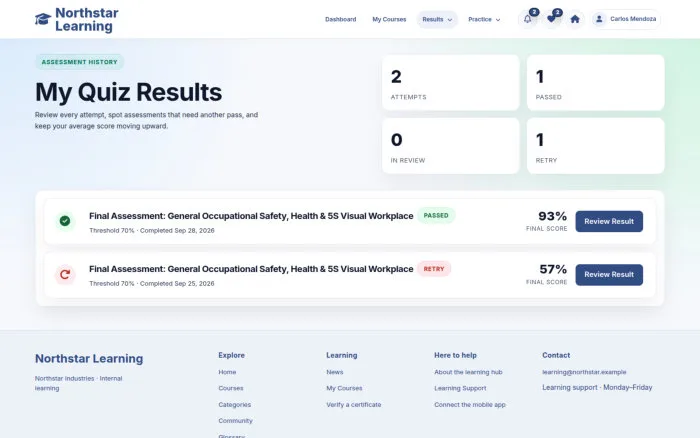Open footer Courses link
700x438 pixels.
(231, 388)
